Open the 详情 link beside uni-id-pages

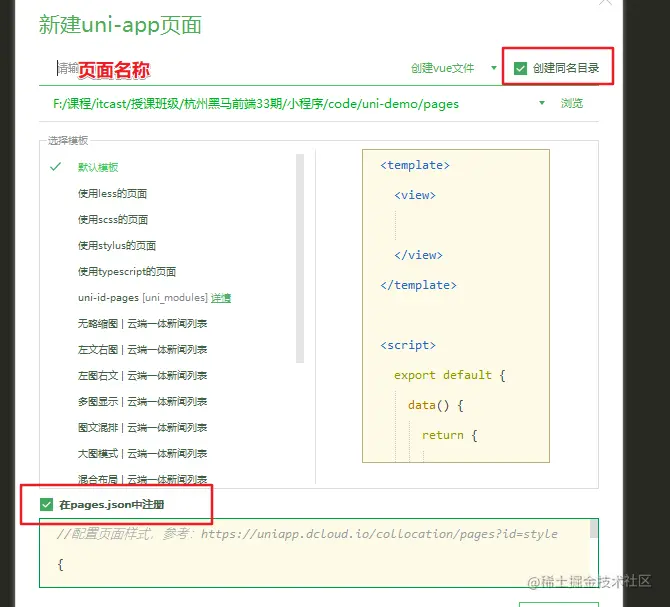tap(221, 298)
